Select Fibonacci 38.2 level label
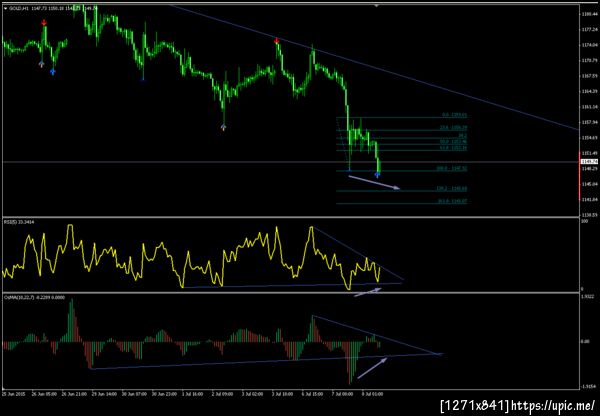Image resolution: width=600 pixels, height=416 pixels. (463, 136)
